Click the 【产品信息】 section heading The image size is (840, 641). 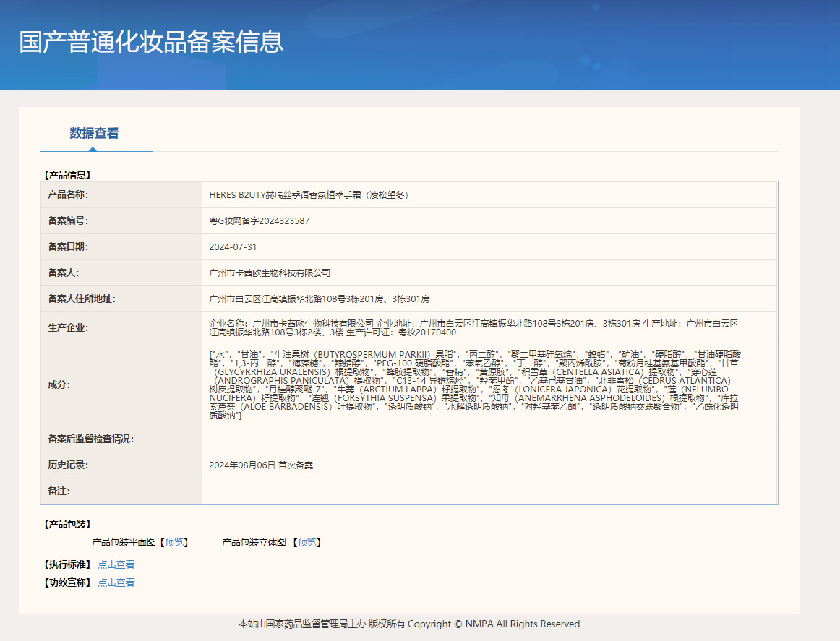point(67,174)
